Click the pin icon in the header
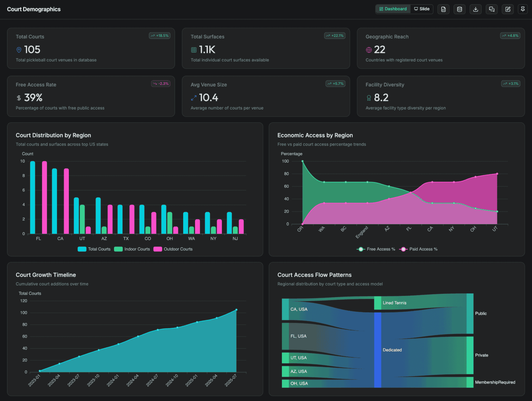This screenshot has height=401, width=532. click(523, 9)
